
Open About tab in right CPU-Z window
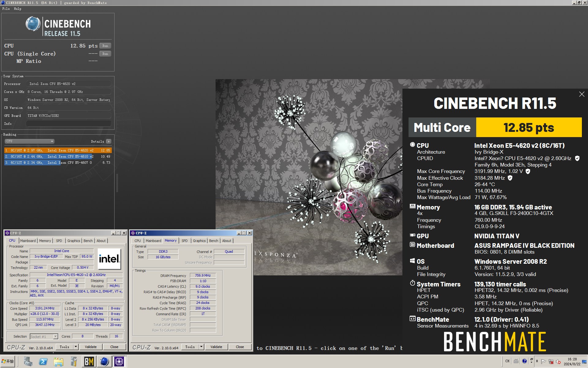click(227, 241)
